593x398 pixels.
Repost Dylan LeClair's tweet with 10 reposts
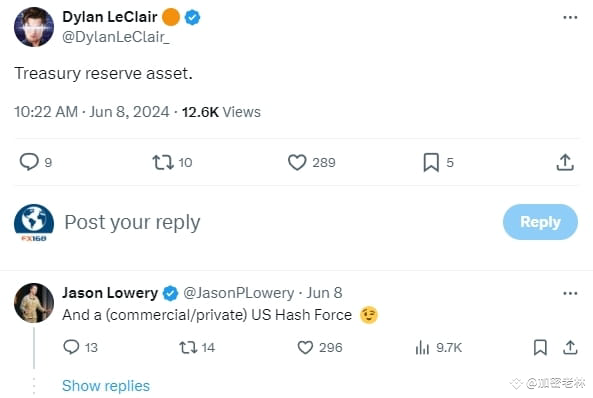(163, 162)
